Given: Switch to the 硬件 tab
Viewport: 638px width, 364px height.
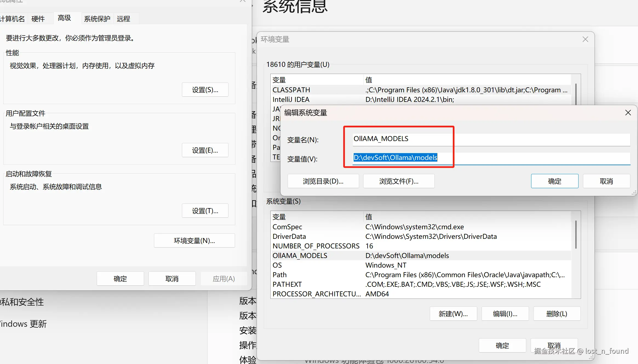Looking at the screenshot, I should [38, 19].
